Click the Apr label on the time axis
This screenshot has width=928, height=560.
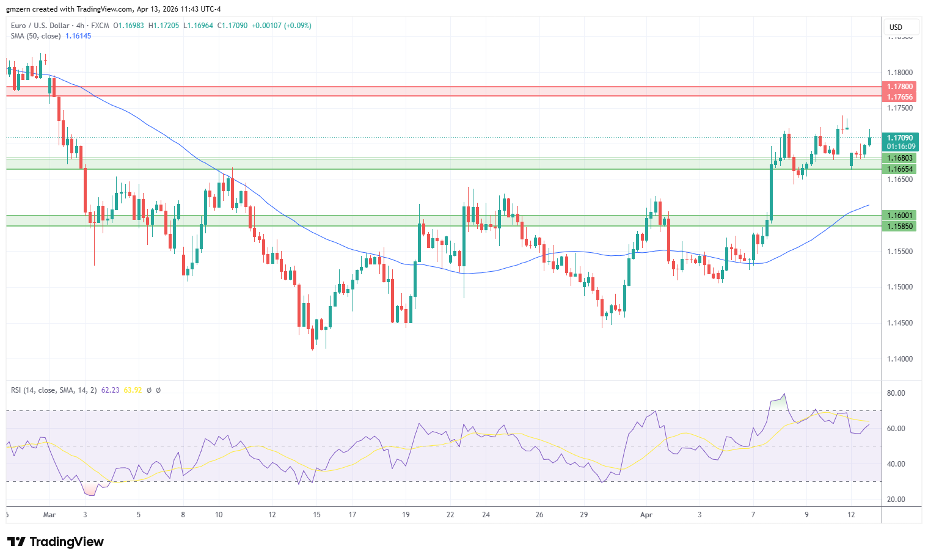[646, 515]
